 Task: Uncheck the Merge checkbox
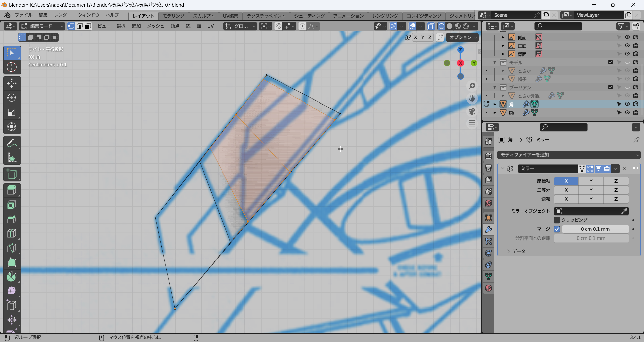[557, 229]
